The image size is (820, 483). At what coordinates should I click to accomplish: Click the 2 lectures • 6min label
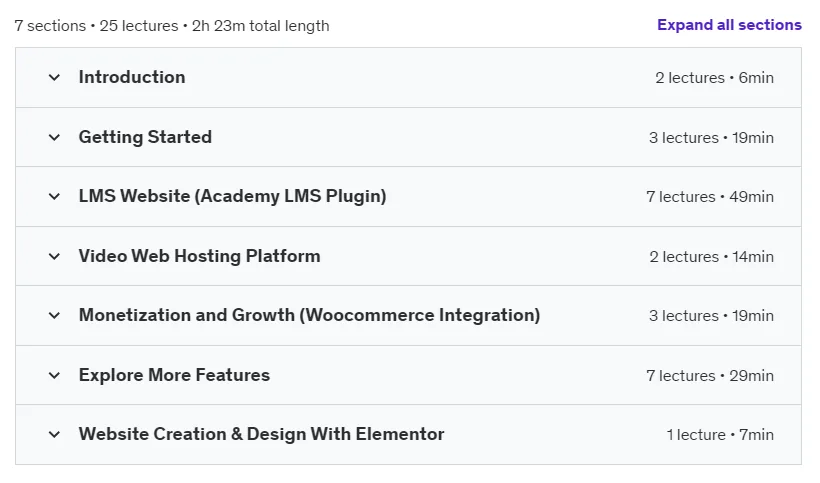714,78
